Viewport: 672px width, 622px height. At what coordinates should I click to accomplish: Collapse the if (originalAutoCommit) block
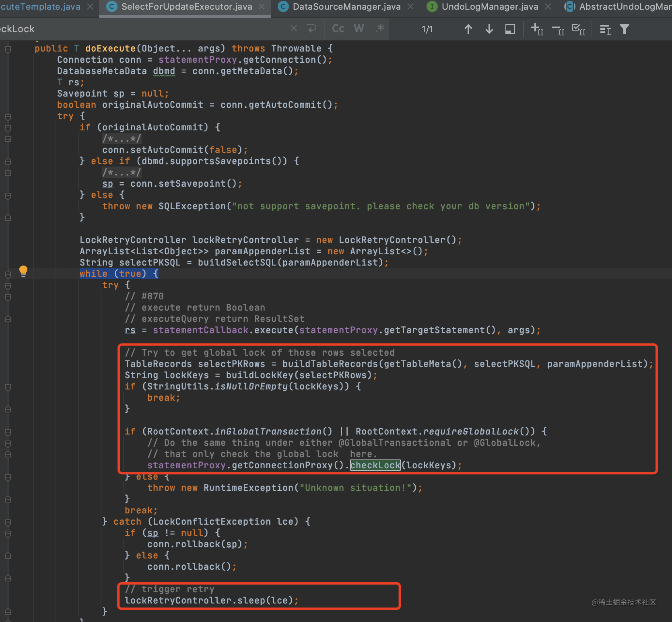(x=8, y=128)
